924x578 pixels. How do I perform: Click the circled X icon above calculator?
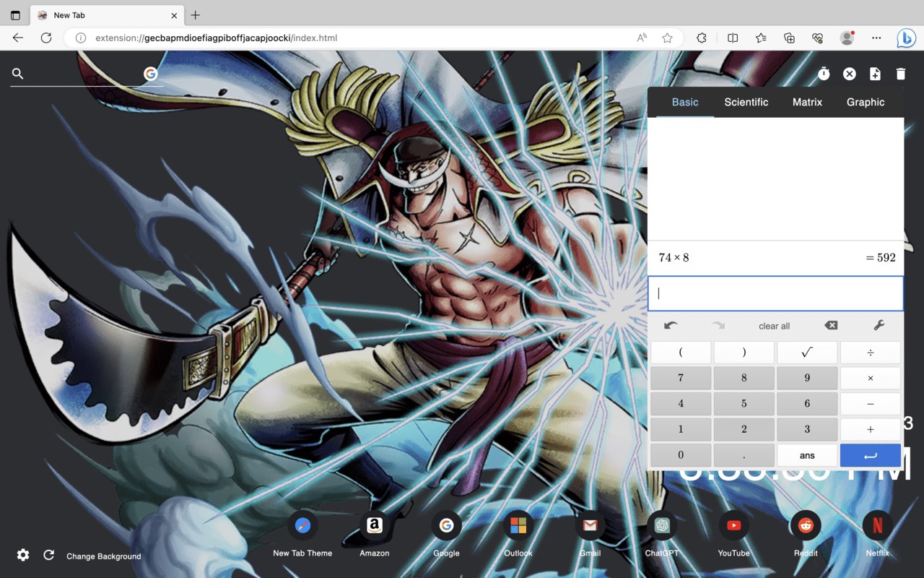click(x=850, y=74)
